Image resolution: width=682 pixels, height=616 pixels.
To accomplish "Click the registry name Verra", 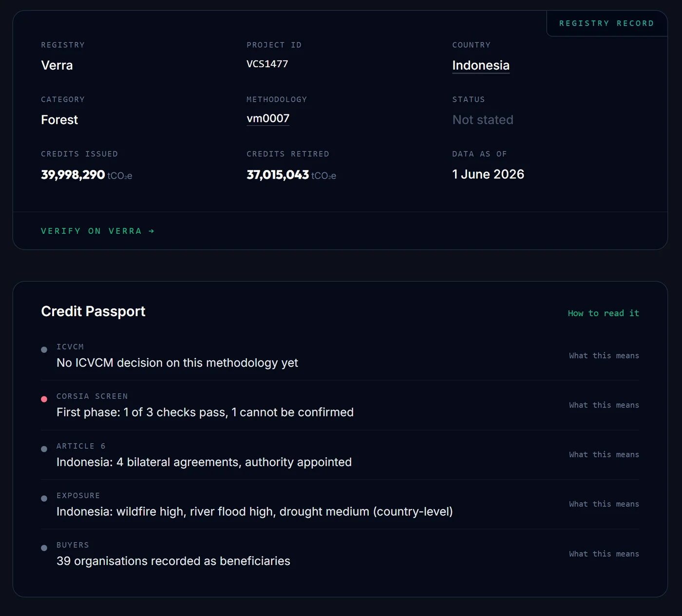I will pos(57,65).
